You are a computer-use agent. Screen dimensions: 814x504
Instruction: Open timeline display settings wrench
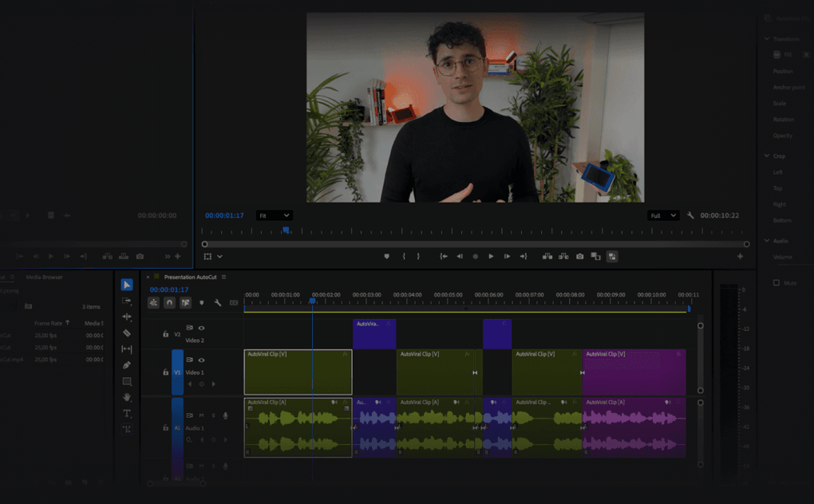[217, 303]
